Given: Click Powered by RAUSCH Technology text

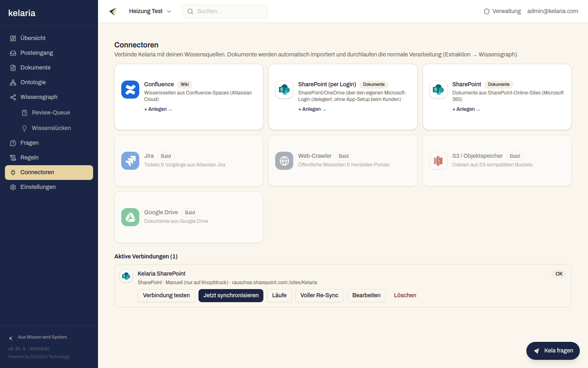Looking at the screenshot, I should click(x=39, y=357).
